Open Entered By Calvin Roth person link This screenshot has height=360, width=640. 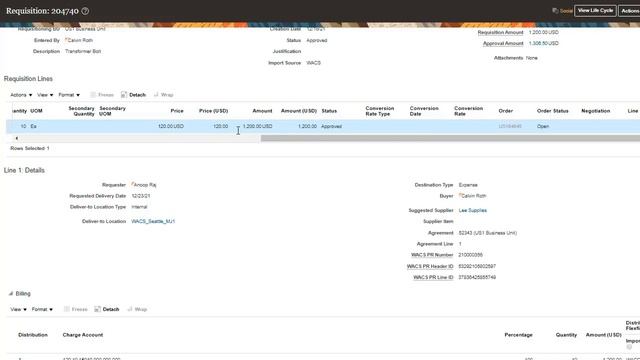click(79, 40)
